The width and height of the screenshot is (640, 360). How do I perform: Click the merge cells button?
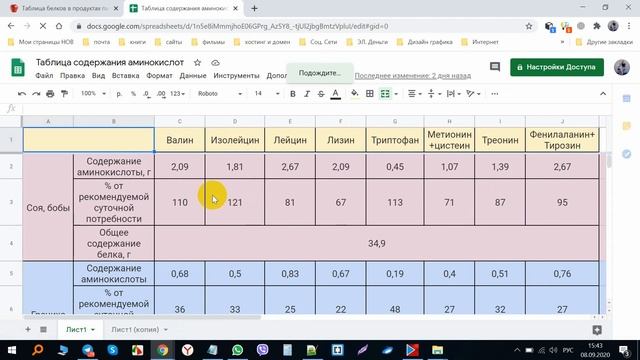[385, 94]
